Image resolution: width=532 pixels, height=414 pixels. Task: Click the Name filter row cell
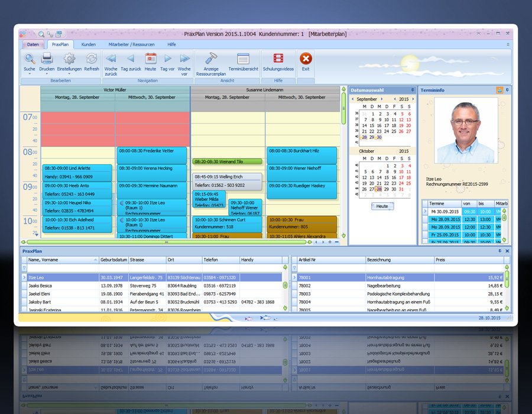pos(63,268)
